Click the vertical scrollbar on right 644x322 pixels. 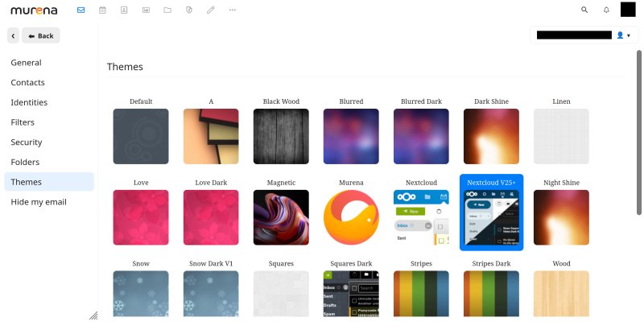[x=638, y=132]
